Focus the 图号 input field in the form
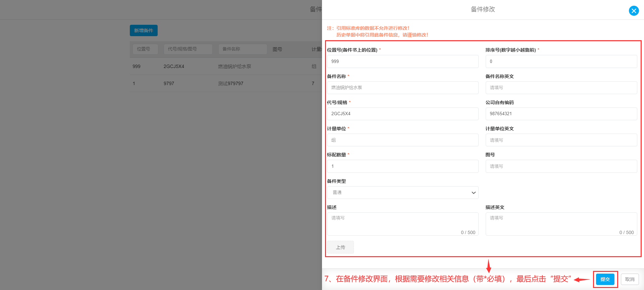The width and height of the screenshot is (644, 290). pos(561,166)
